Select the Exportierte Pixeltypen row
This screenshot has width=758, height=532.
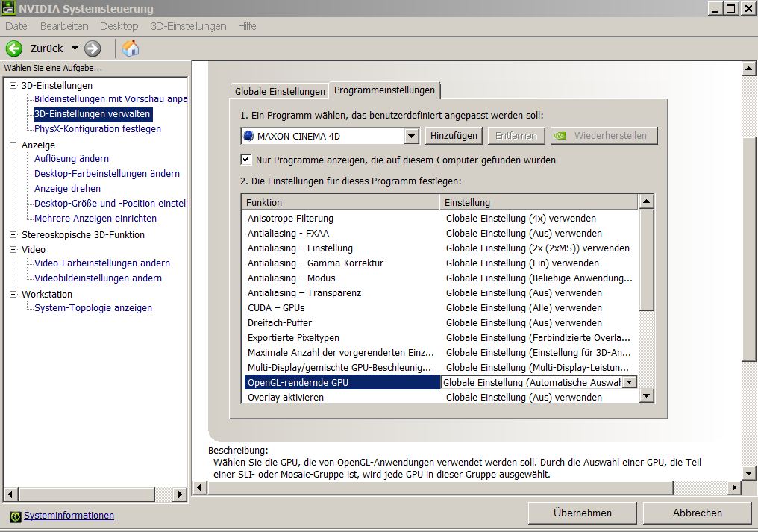pyautogui.click(x=440, y=338)
